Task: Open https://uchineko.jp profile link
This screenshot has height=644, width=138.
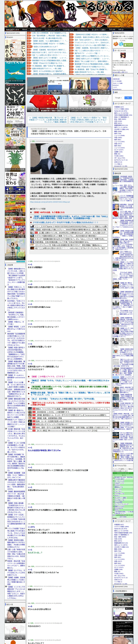Action: (x=119, y=70)
